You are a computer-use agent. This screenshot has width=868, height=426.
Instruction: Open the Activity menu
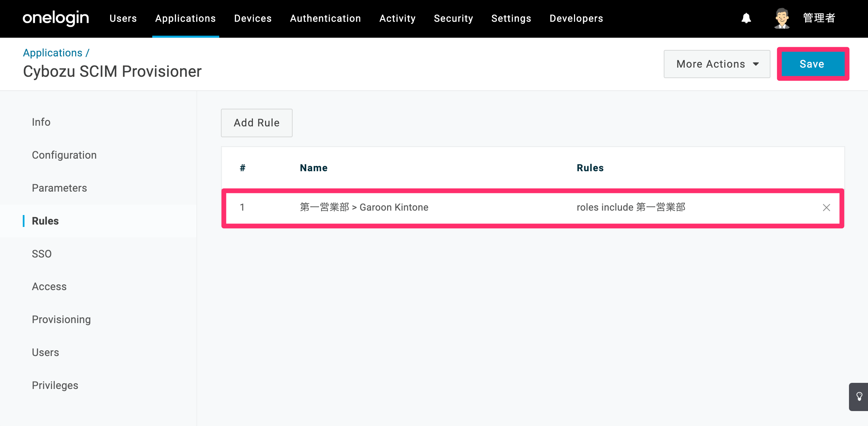[x=397, y=18]
